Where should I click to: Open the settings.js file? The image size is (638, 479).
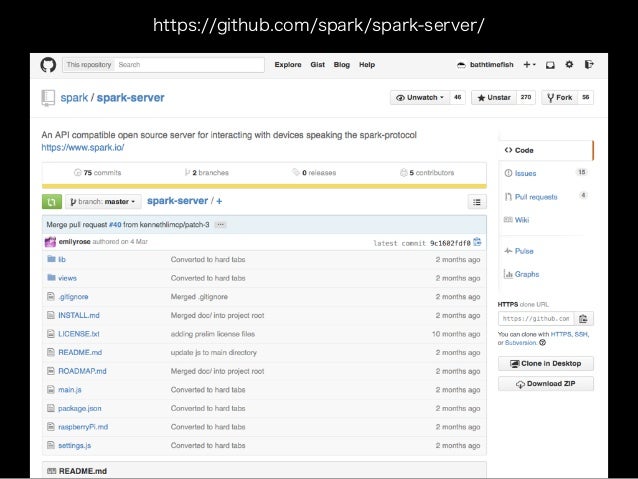point(74,445)
